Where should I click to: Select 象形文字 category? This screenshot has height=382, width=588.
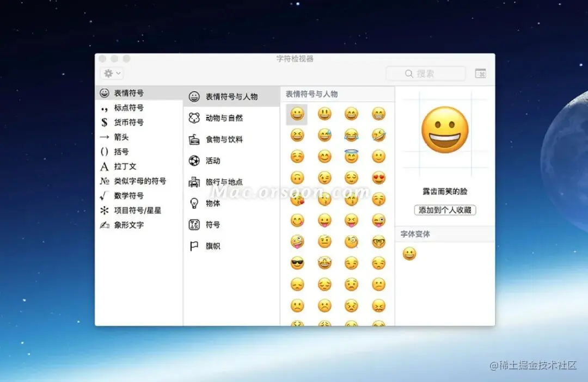pos(139,225)
